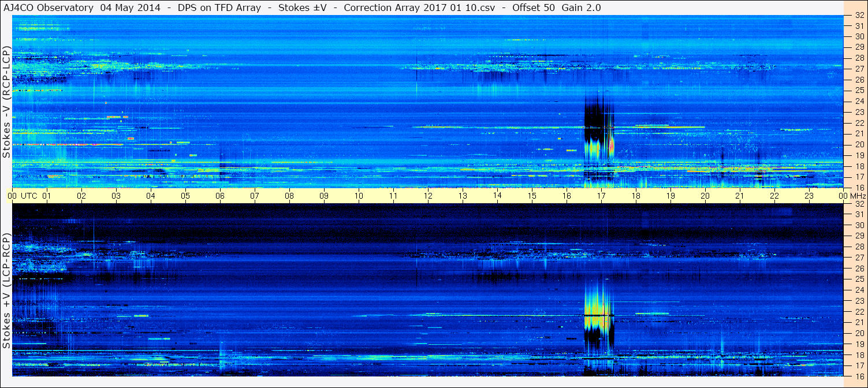Click the 24 MHz tick in Stokes +V panel
This screenshot has width=868, height=388.
coord(859,290)
